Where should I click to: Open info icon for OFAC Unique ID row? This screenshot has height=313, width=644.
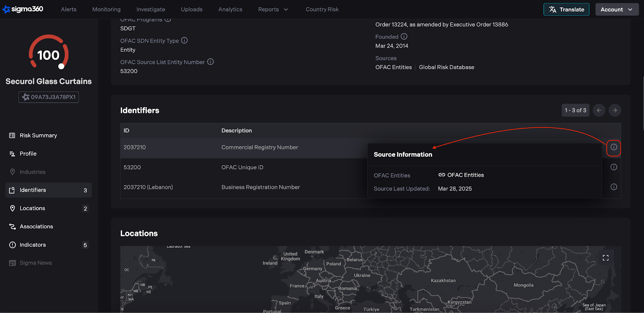[x=613, y=167]
